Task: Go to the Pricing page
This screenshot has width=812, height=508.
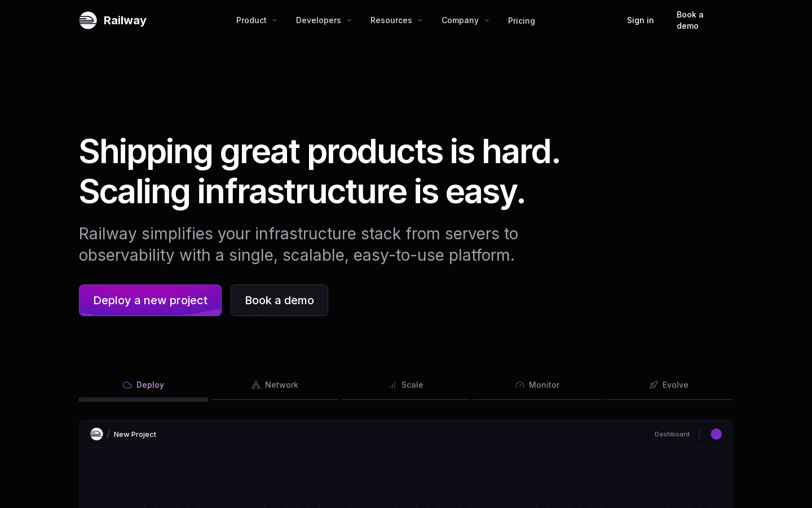Action: pos(521,21)
